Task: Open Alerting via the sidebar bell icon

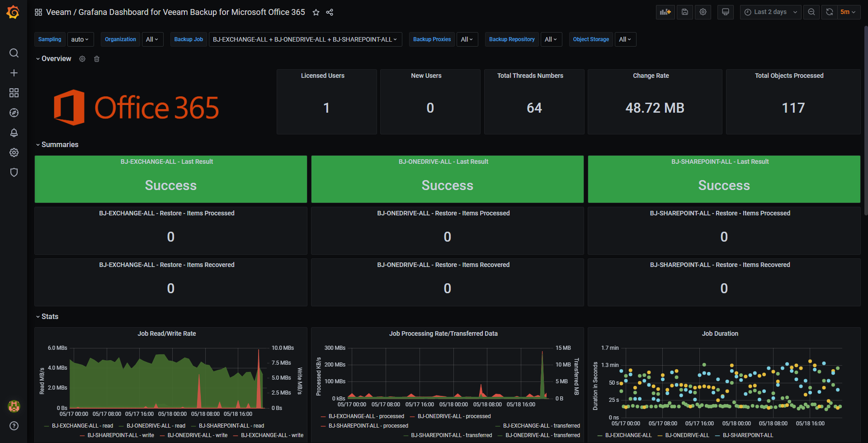Action: [x=14, y=133]
